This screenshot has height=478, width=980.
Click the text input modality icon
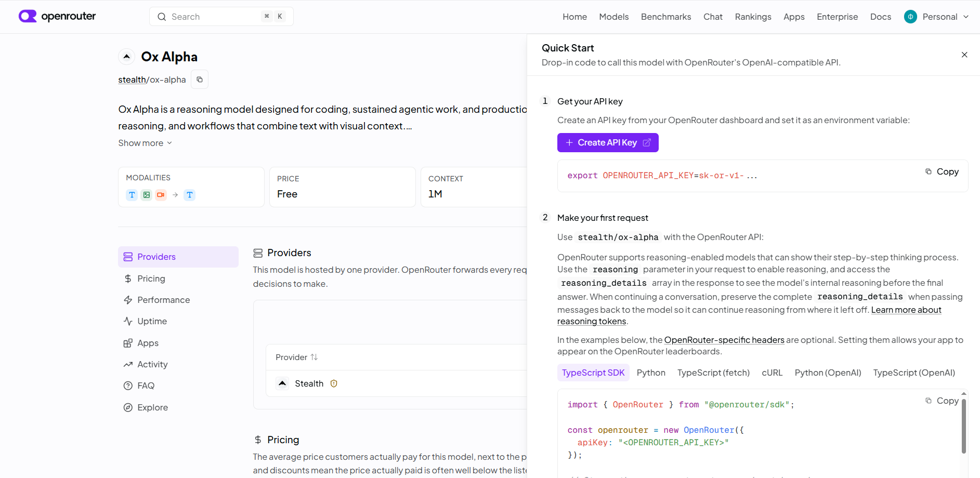click(x=132, y=195)
